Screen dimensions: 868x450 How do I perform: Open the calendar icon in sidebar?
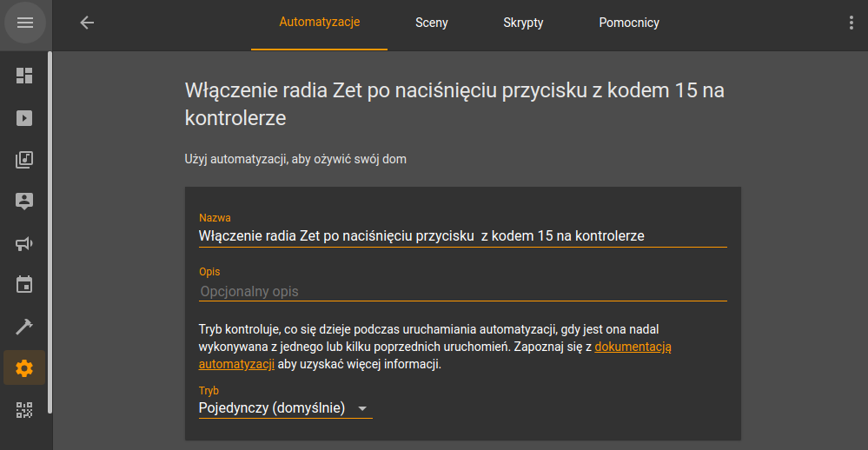(x=24, y=284)
